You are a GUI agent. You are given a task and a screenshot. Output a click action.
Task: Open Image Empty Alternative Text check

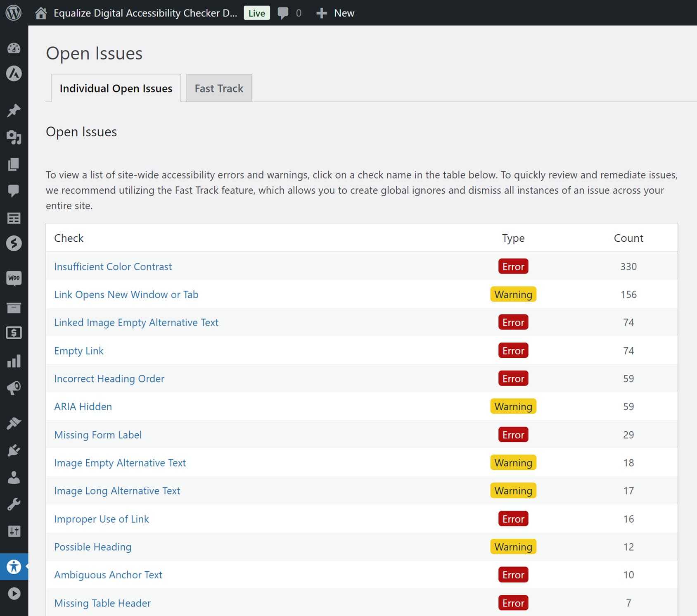point(120,463)
